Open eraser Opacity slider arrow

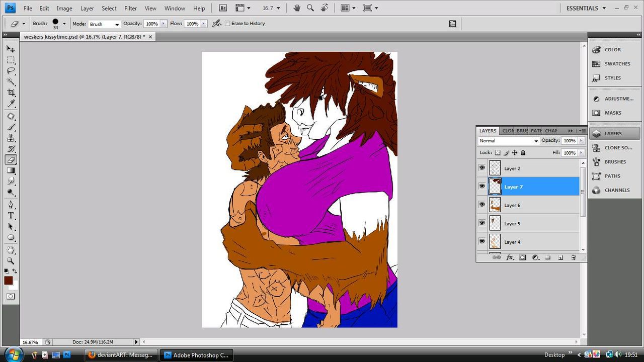click(164, 24)
